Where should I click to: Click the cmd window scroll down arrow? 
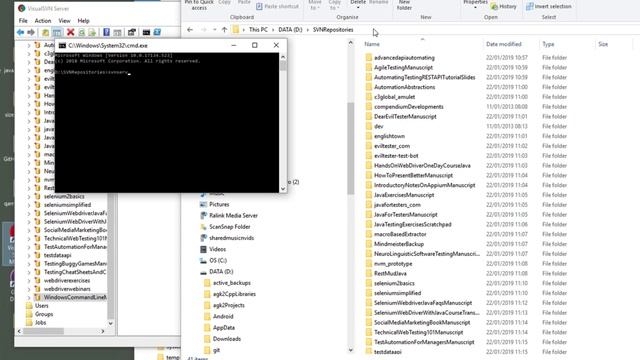(283, 189)
